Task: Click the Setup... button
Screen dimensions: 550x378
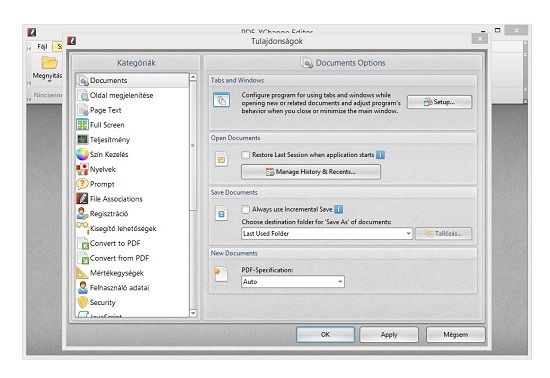Action: 440,102
